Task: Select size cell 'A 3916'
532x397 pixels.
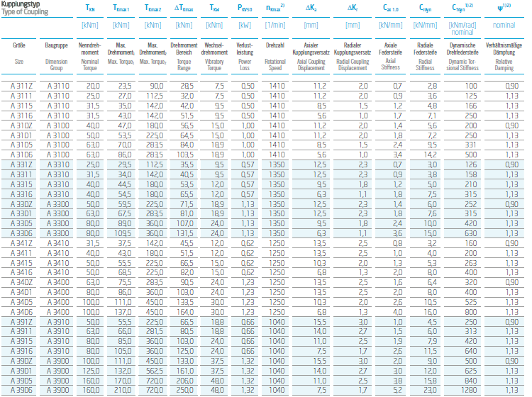Action: 21,351
